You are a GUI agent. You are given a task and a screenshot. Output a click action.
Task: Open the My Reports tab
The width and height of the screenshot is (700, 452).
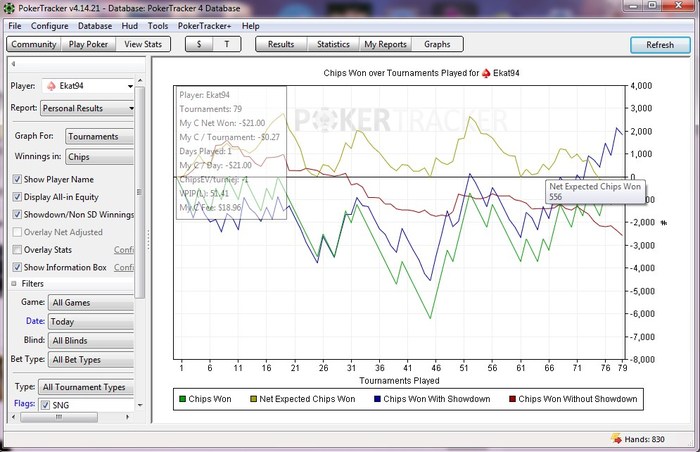coord(385,44)
